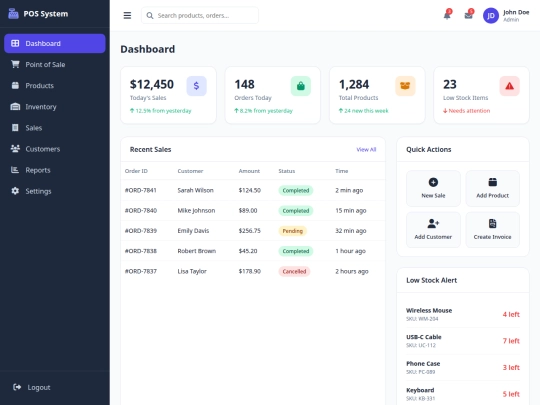Click the Products box icon in sidebar
540x405 pixels.
[15, 85]
